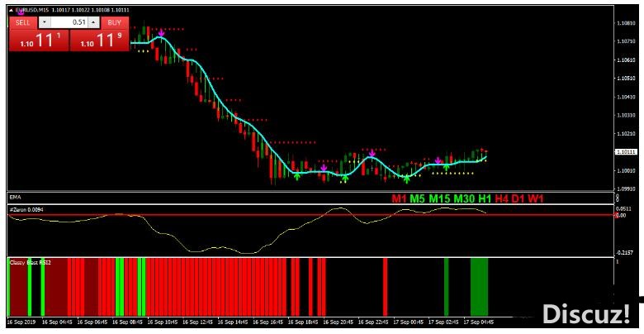Select the M15 timeframe label

point(439,198)
